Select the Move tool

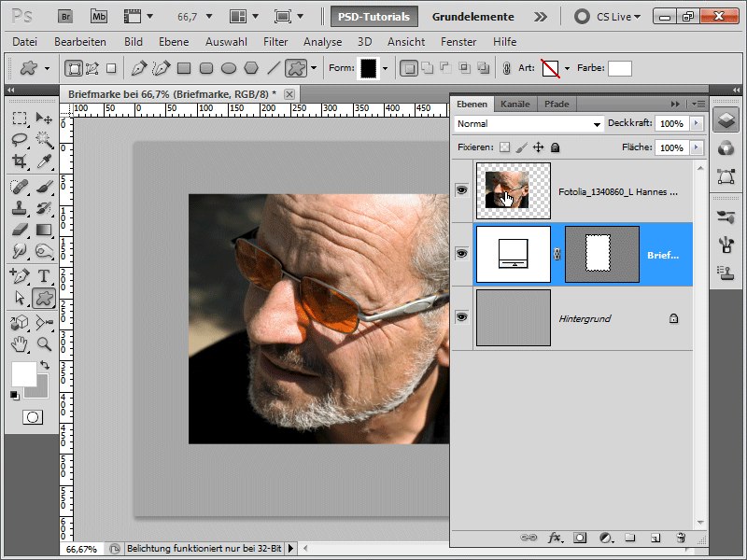click(x=44, y=118)
